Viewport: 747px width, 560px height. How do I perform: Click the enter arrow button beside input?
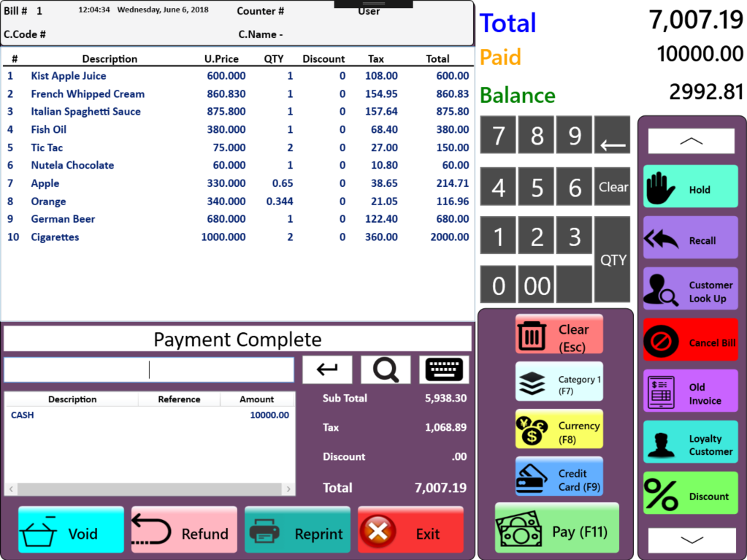(x=327, y=369)
